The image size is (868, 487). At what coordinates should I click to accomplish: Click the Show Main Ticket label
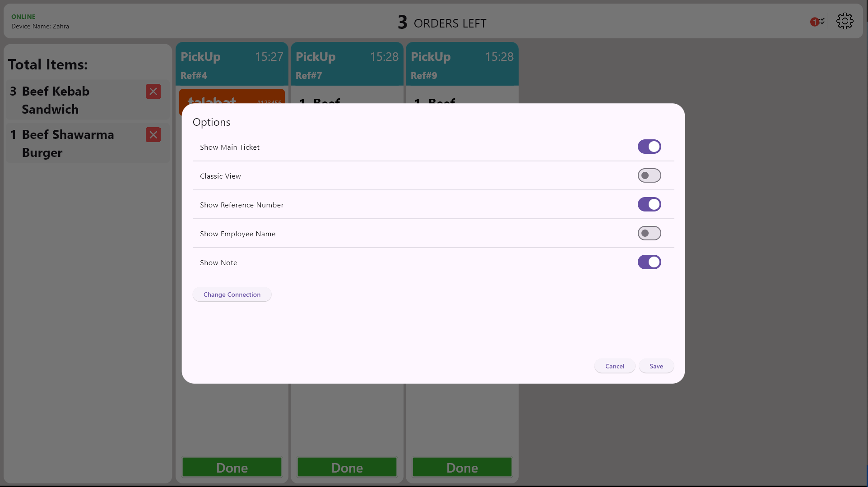(230, 147)
